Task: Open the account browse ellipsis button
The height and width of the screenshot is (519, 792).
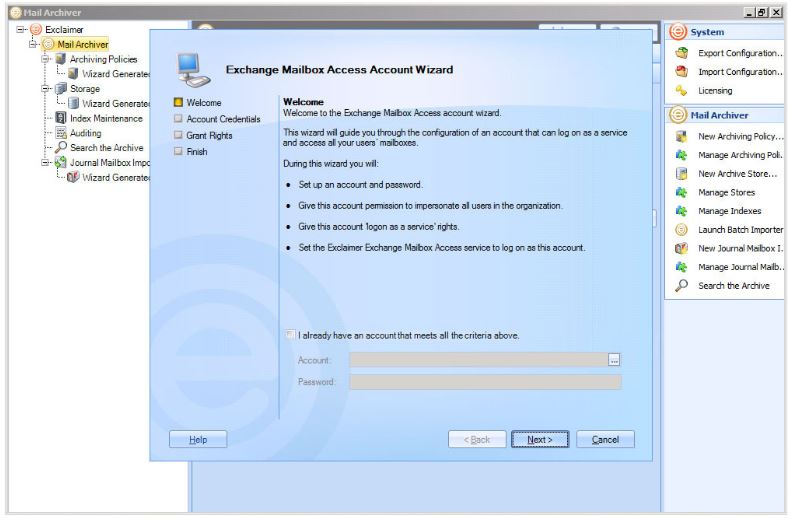Action: pyautogui.click(x=614, y=360)
